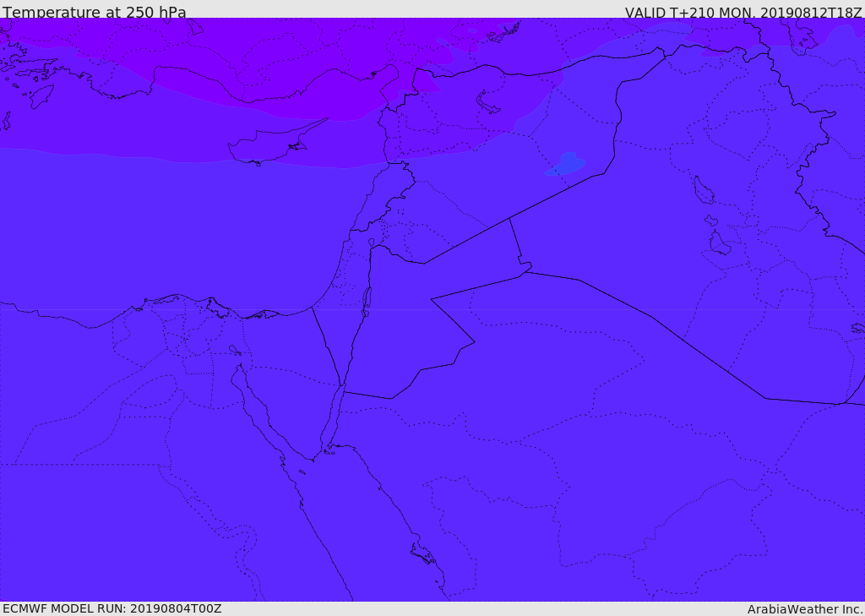Click the 'ECMWF MODEL RUN: 20190804T00Z' footer text
Viewport: 865px width, 616px height.
[x=112, y=609]
